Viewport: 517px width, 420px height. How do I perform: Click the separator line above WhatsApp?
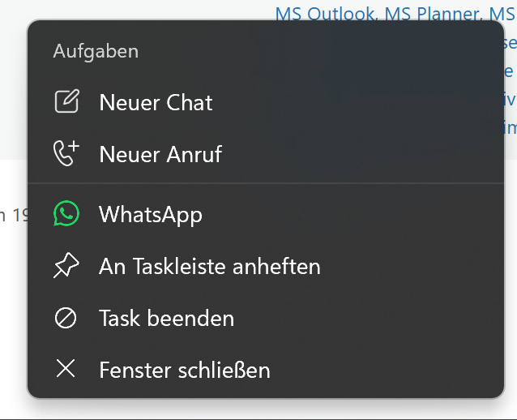click(266, 184)
